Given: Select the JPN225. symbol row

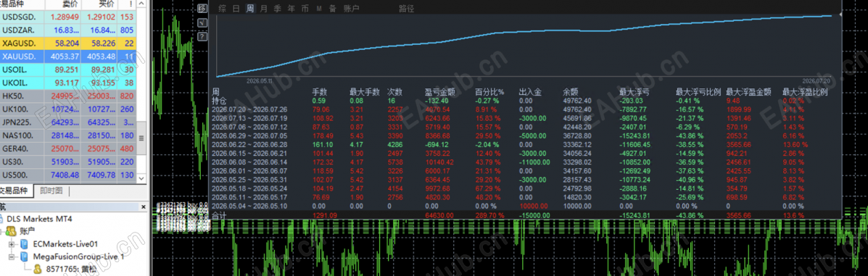Looking at the screenshot, I should [69, 123].
